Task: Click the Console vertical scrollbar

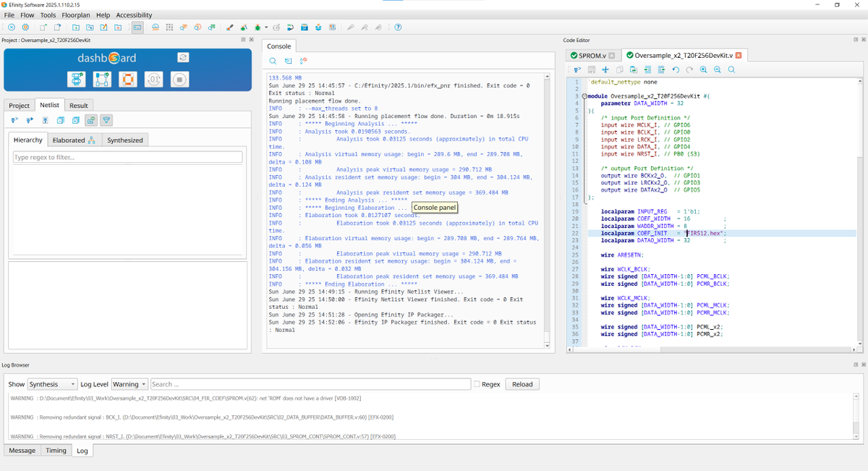Action: [x=548, y=210]
